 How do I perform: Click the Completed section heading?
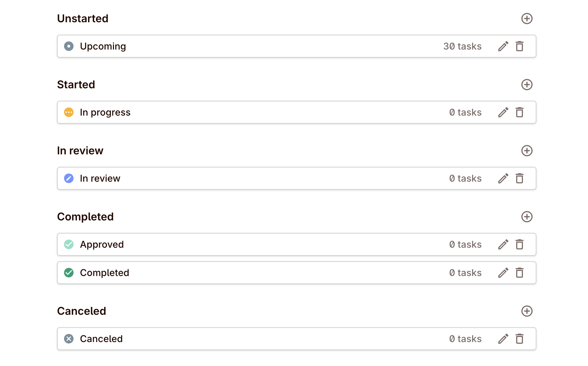tap(85, 217)
